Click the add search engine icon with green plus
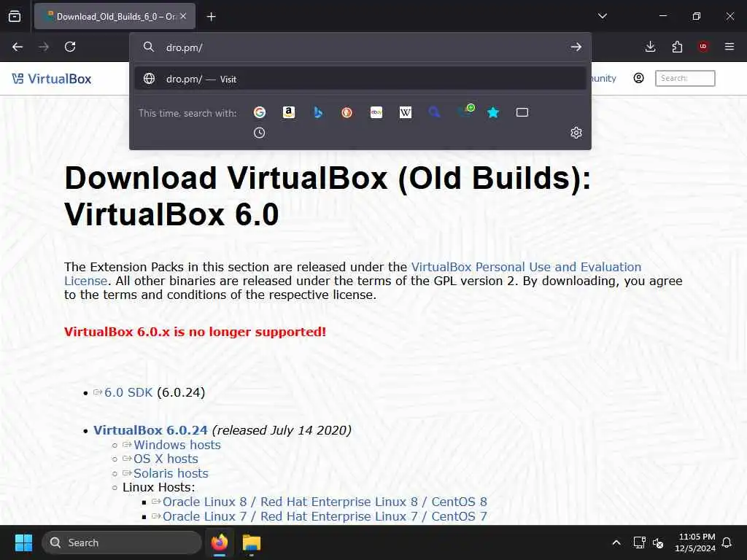747x560 pixels. pos(465,111)
